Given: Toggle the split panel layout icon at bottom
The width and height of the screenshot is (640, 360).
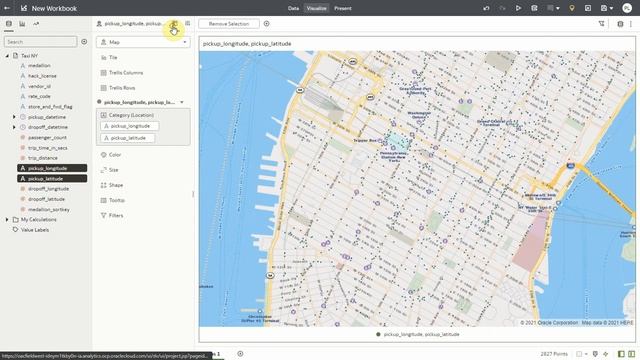Looking at the screenshot, I should [631, 354].
